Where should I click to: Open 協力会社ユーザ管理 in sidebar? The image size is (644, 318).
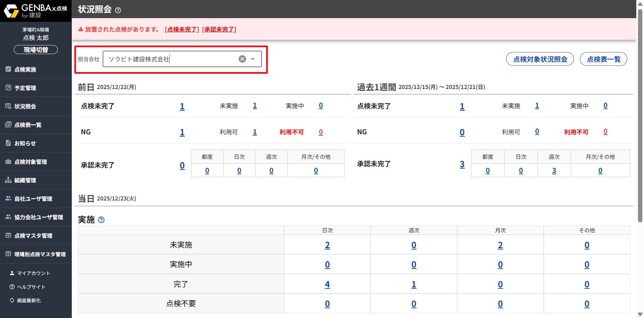[39, 217]
